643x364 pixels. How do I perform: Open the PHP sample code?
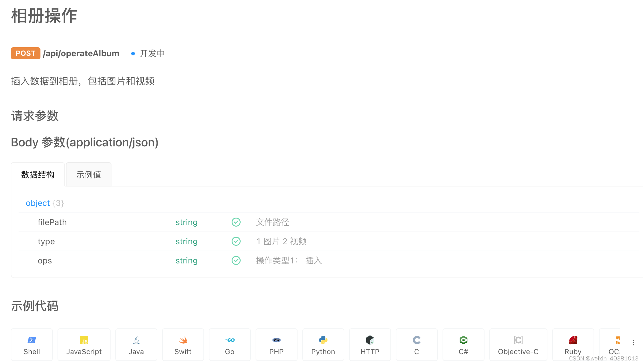pyautogui.click(x=276, y=345)
